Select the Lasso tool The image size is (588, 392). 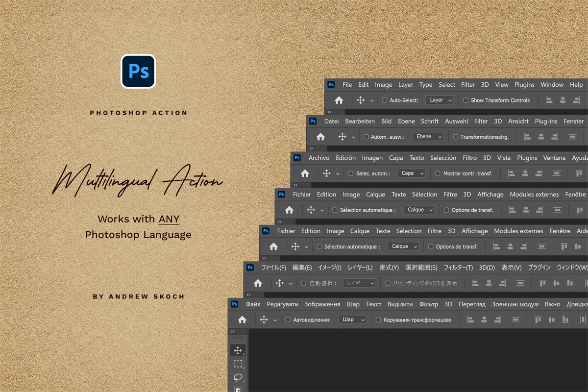click(x=238, y=378)
